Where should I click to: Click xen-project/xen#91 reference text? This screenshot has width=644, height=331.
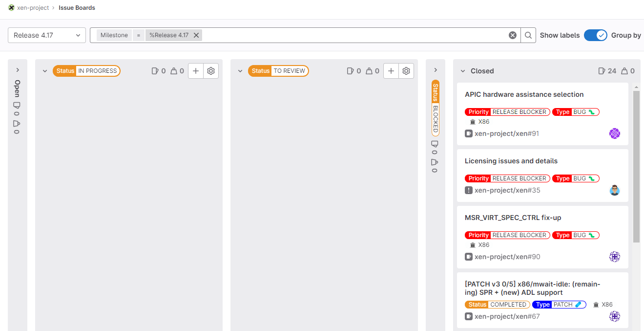(x=507, y=133)
